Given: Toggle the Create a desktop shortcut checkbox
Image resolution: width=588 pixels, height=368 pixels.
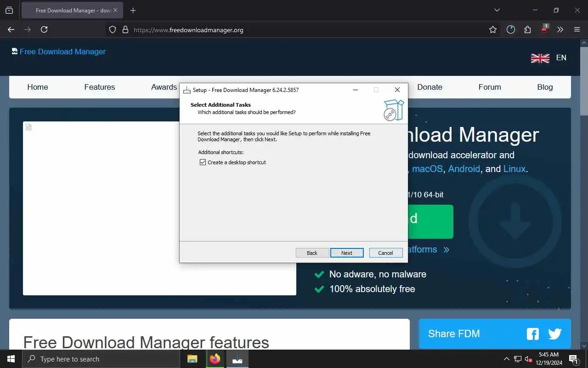Looking at the screenshot, I should click(203, 162).
